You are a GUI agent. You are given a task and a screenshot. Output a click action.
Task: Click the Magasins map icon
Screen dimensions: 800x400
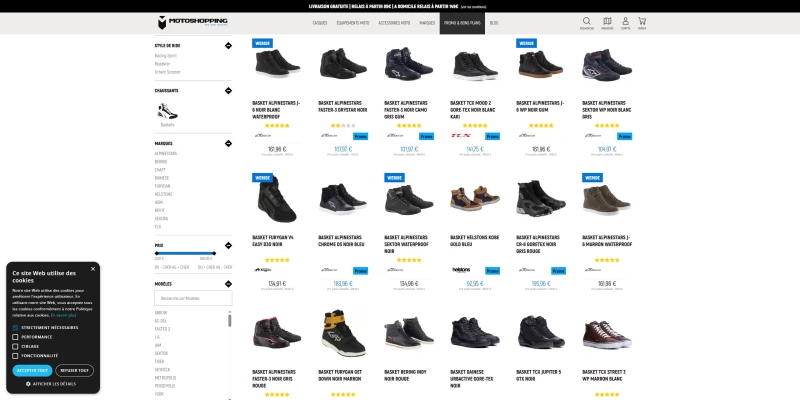pyautogui.click(x=607, y=21)
